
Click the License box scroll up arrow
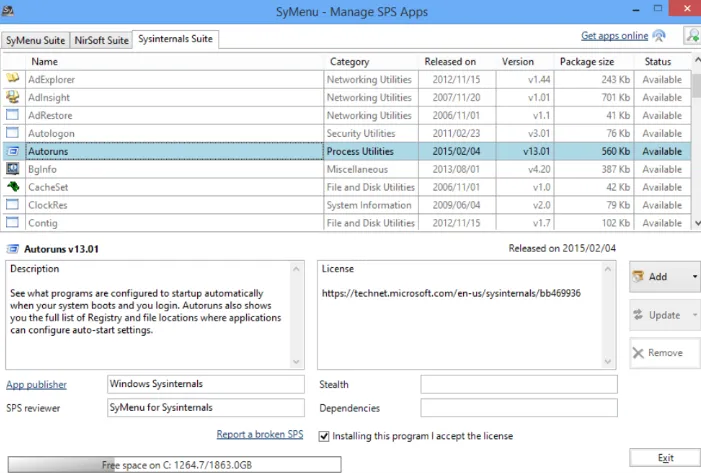click(608, 269)
